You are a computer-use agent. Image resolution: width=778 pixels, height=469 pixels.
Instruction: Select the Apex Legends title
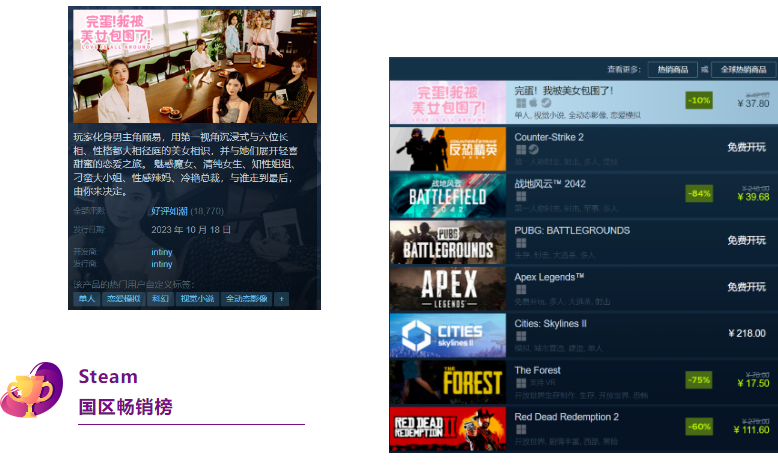[x=549, y=277]
